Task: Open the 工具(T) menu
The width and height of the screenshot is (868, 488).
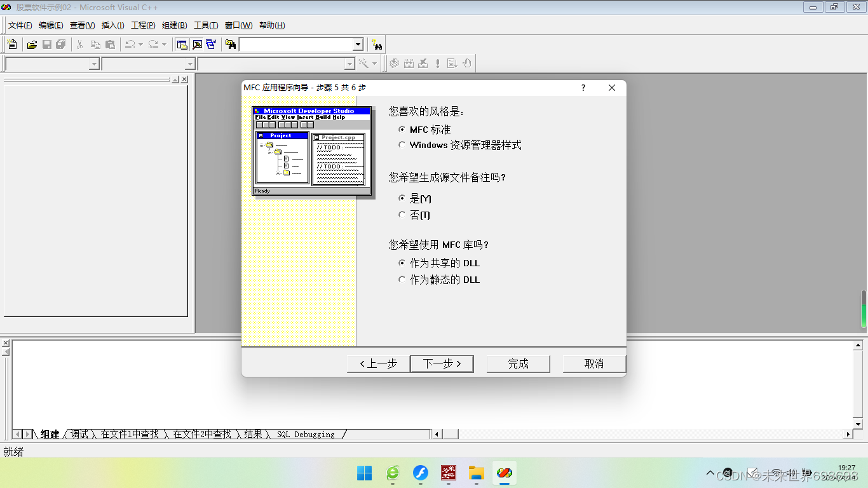Action: pyautogui.click(x=206, y=25)
